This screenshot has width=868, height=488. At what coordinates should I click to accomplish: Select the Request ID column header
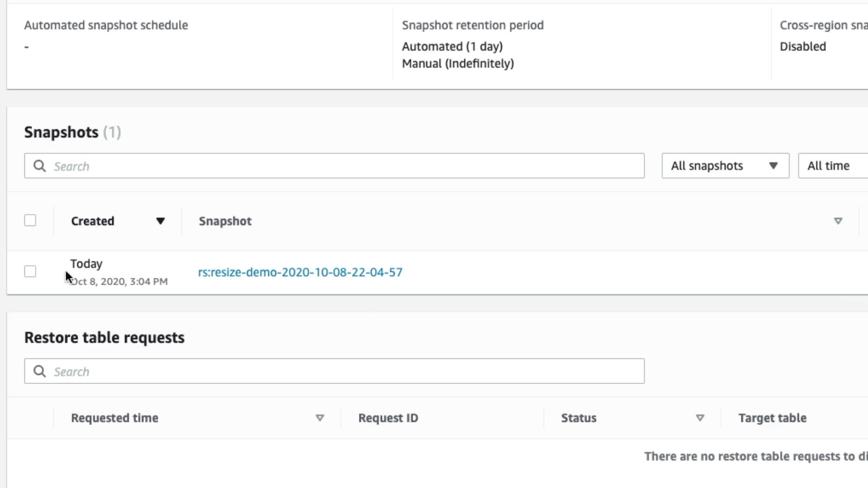(x=388, y=418)
